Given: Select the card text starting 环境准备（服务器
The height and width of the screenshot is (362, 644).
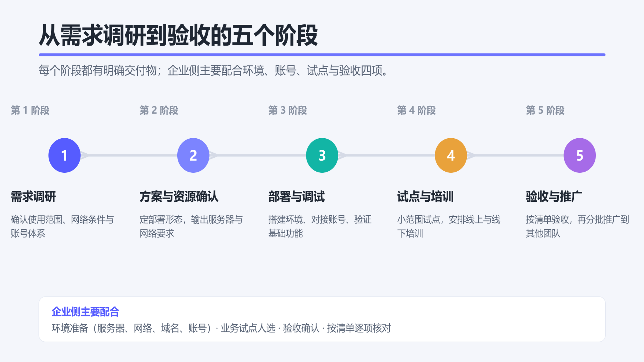Looking at the screenshot, I should click(221, 328).
